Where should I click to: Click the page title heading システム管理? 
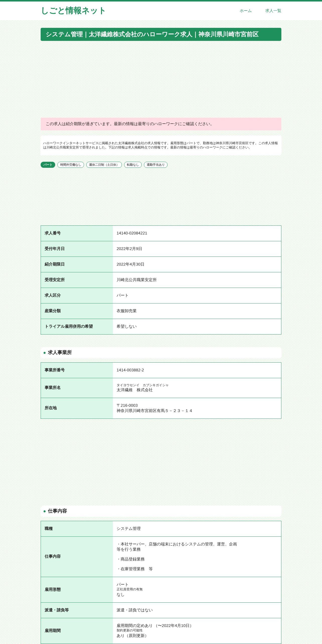coord(161,34)
